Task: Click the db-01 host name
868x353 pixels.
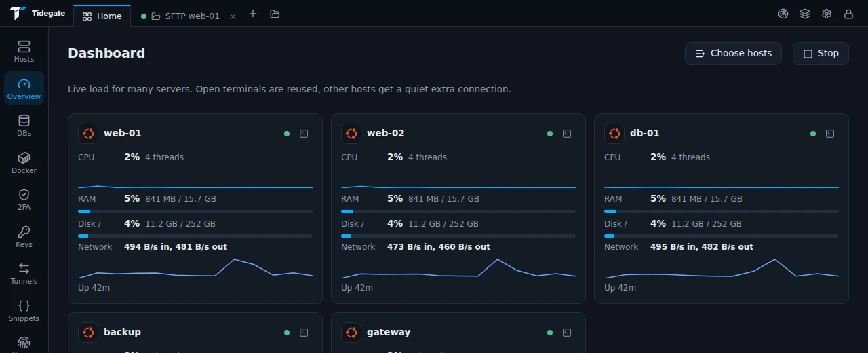Action: pyautogui.click(x=645, y=134)
